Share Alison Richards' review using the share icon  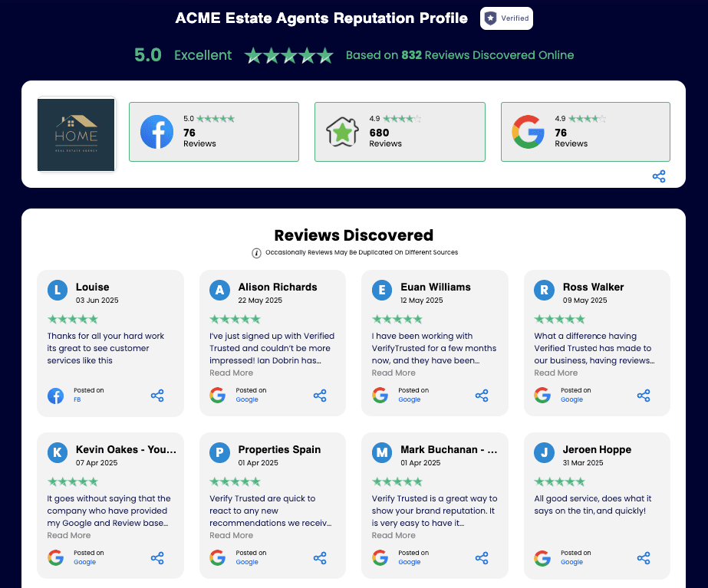pyautogui.click(x=320, y=395)
